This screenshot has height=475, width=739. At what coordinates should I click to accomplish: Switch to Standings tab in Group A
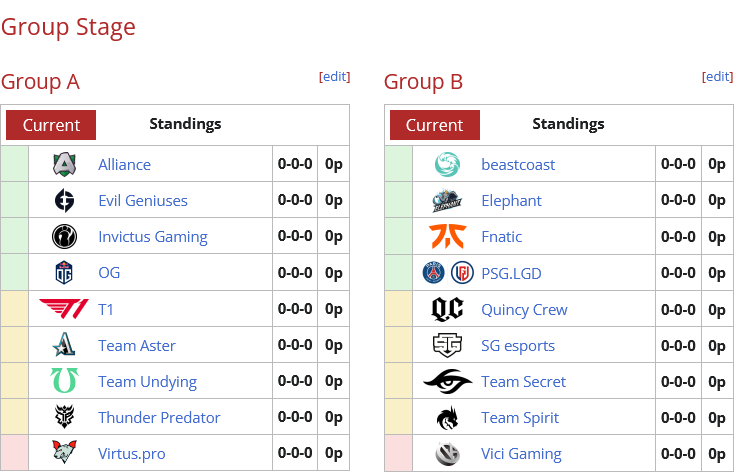point(185,124)
